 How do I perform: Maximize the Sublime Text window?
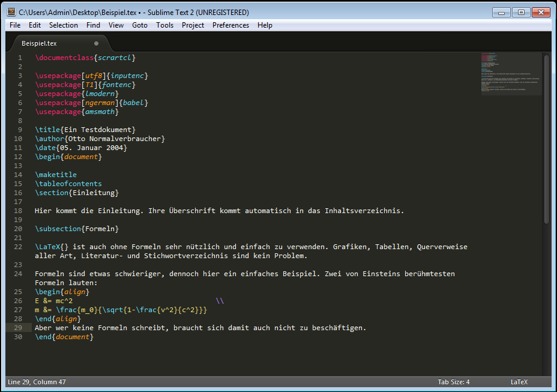coord(521,13)
